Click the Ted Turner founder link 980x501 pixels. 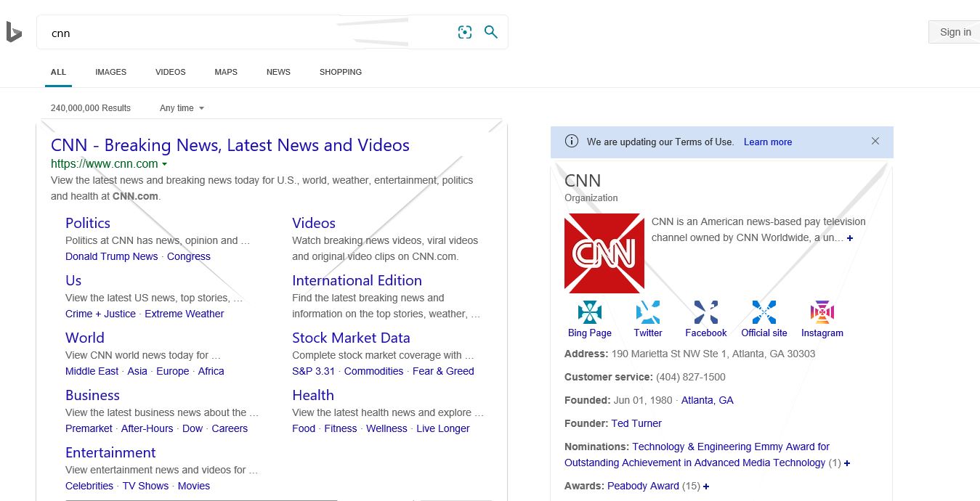(x=636, y=423)
